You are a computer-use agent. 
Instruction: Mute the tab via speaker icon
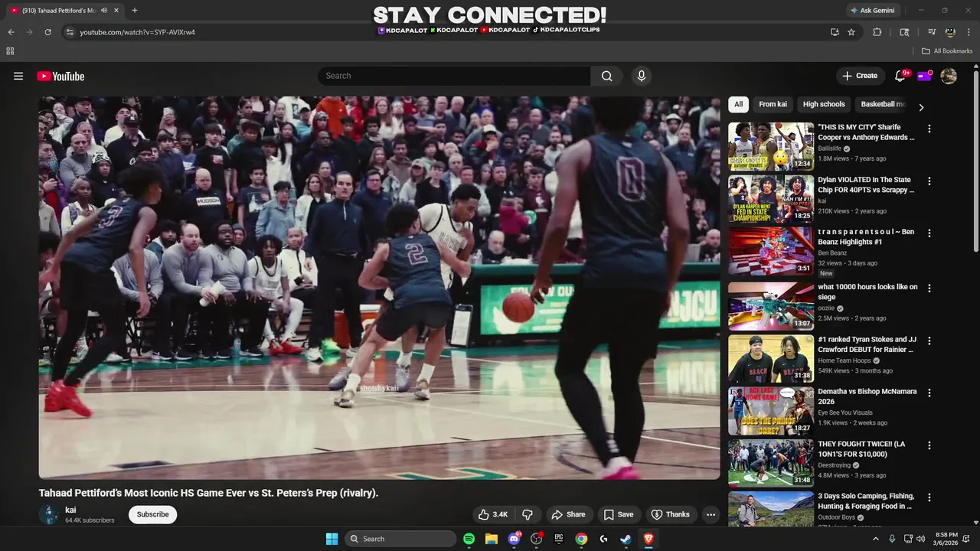(104, 10)
